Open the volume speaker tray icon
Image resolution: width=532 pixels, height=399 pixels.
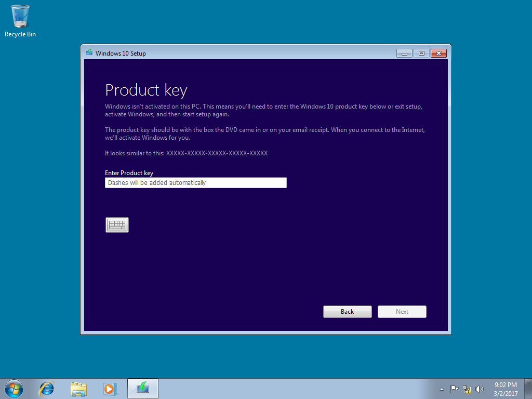480,389
